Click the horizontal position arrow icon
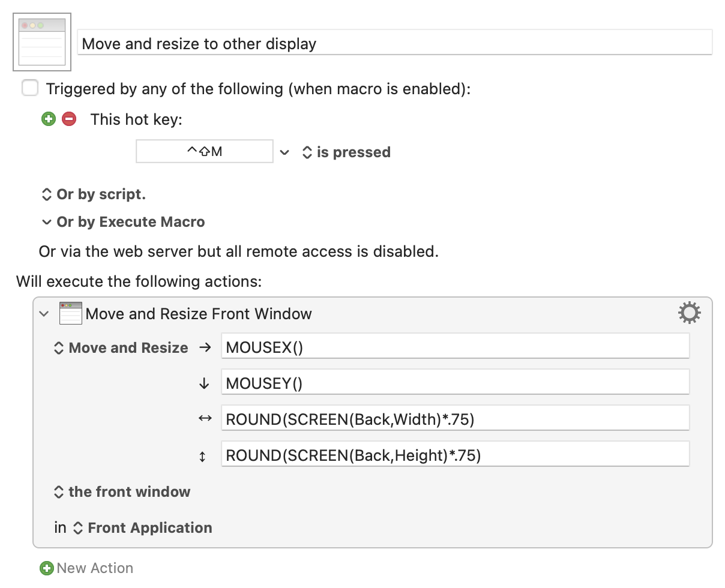The width and height of the screenshot is (725, 588). (x=205, y=347)
